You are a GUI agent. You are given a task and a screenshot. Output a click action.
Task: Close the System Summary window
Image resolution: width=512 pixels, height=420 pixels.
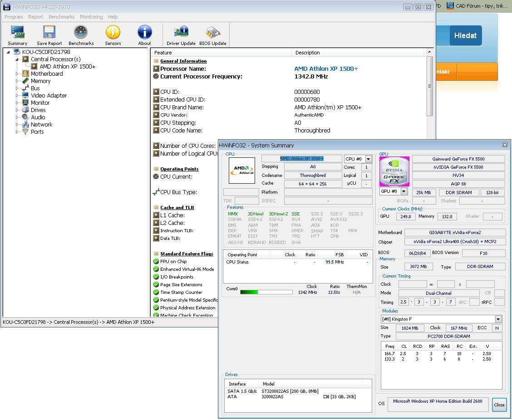505,145
